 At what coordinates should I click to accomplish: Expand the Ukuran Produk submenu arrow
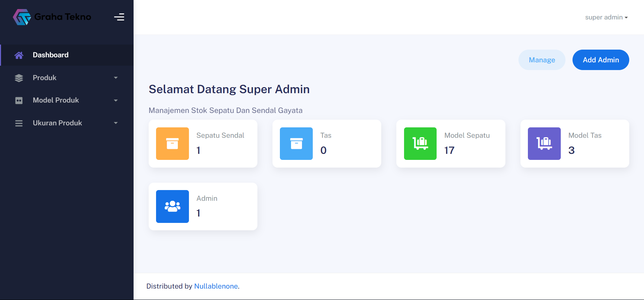coord(116,123)
